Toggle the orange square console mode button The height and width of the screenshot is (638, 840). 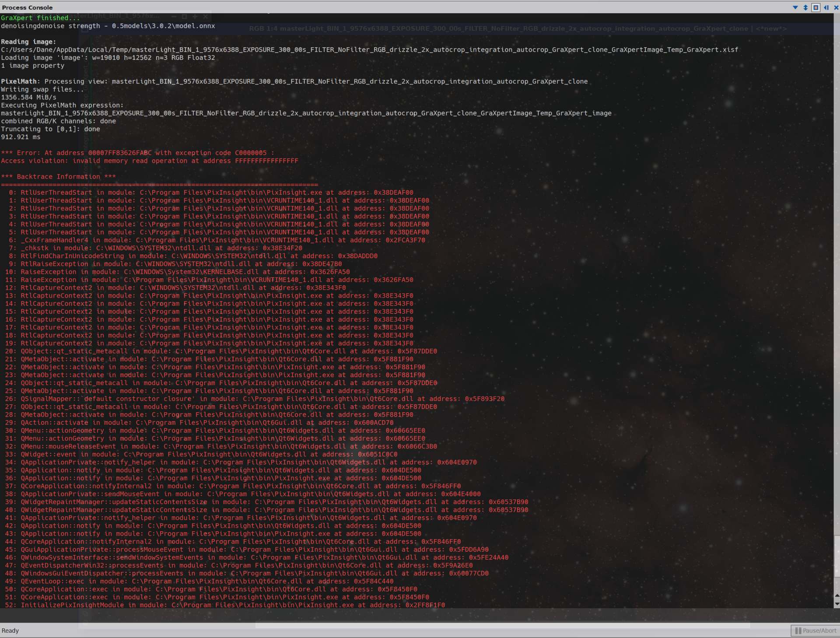[815, 7]
